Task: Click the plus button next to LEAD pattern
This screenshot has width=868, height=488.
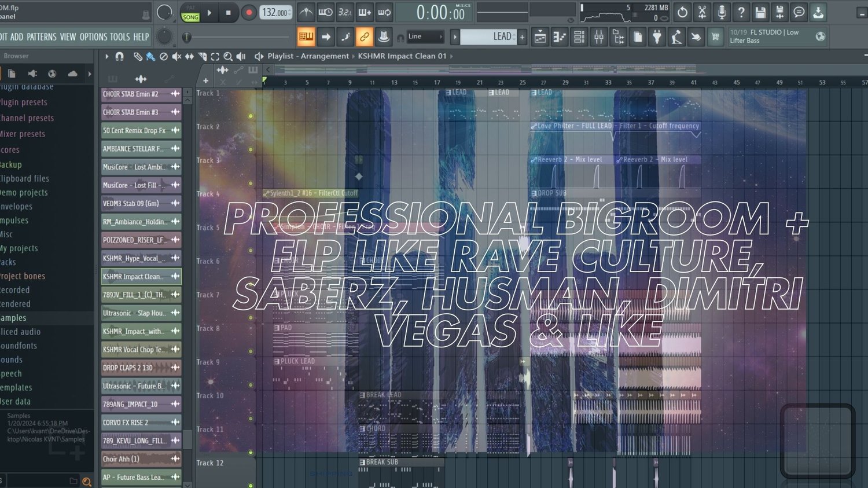Action: (x=522, y=37)
